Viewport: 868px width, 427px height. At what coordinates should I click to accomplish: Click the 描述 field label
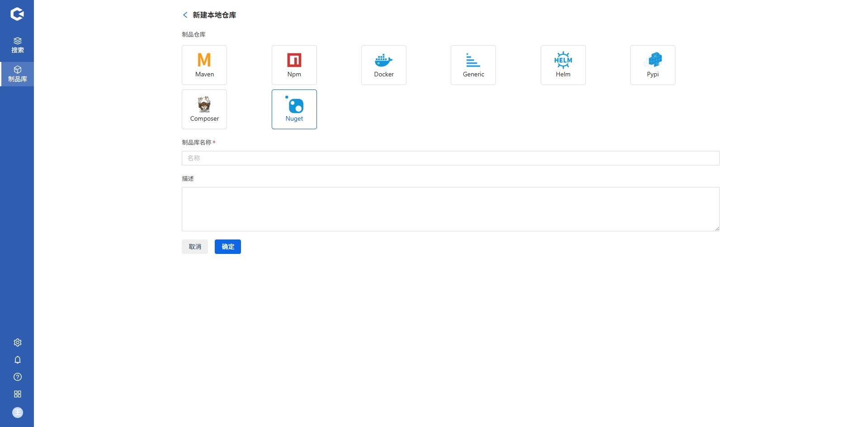point(188,178)
